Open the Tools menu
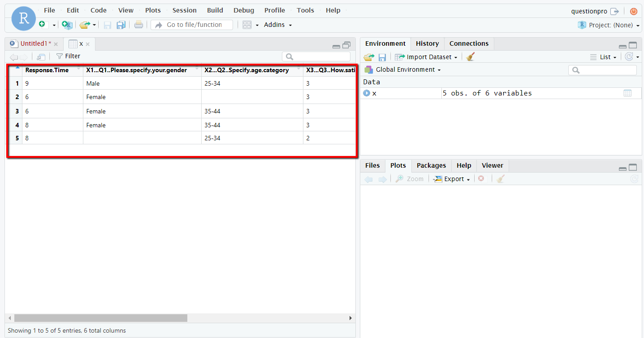 pyautogui.click(x=305, y=10)
